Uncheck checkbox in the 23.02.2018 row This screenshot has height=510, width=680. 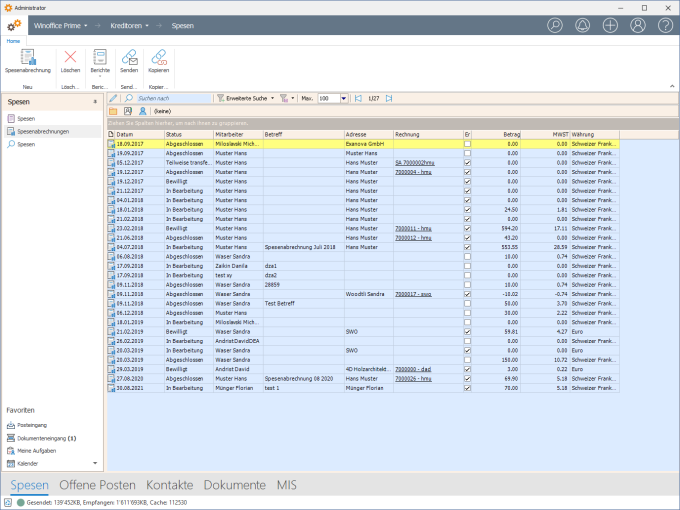pyautogui.click(x=467, y=228)
